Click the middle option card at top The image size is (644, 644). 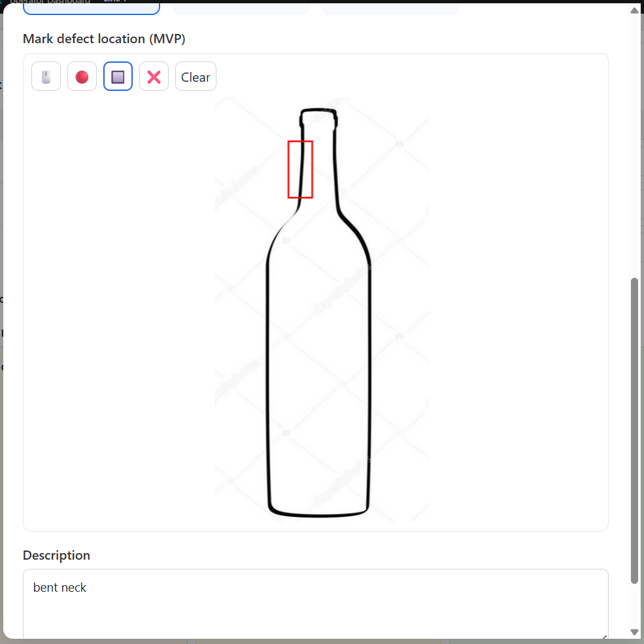[241, 9]
